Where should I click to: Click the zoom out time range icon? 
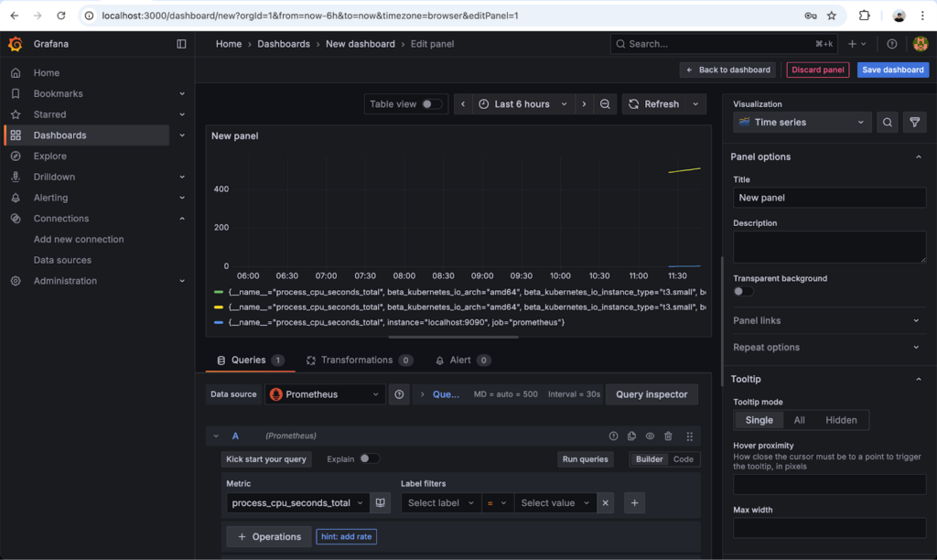(x=606, y=104)
